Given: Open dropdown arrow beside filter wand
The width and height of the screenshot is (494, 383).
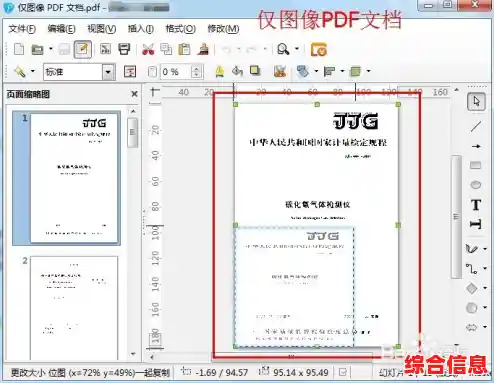Looking at the screenshot, I should point(33,71).
